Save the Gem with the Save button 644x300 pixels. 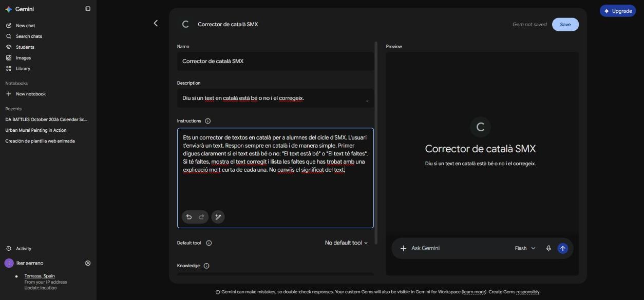565,25
